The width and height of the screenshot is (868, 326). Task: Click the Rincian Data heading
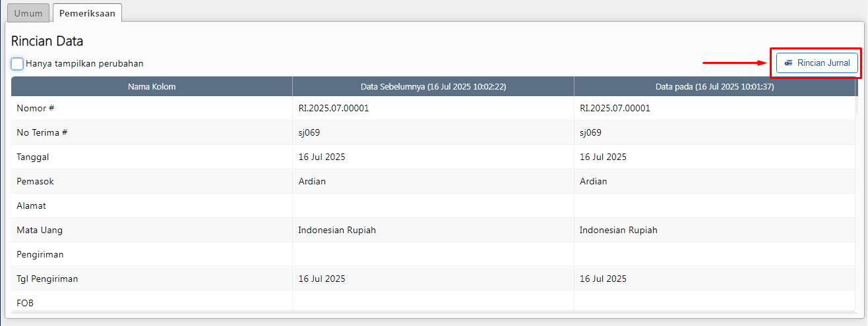(x=47, y=41)
